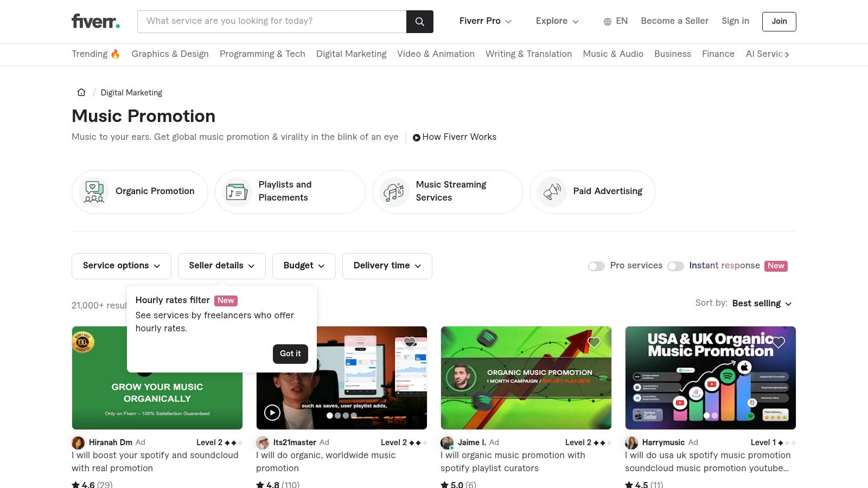This screenshot has width=868, height=488.
Task: Click Harrymusic's avatar
Action: tap(631, 442)
